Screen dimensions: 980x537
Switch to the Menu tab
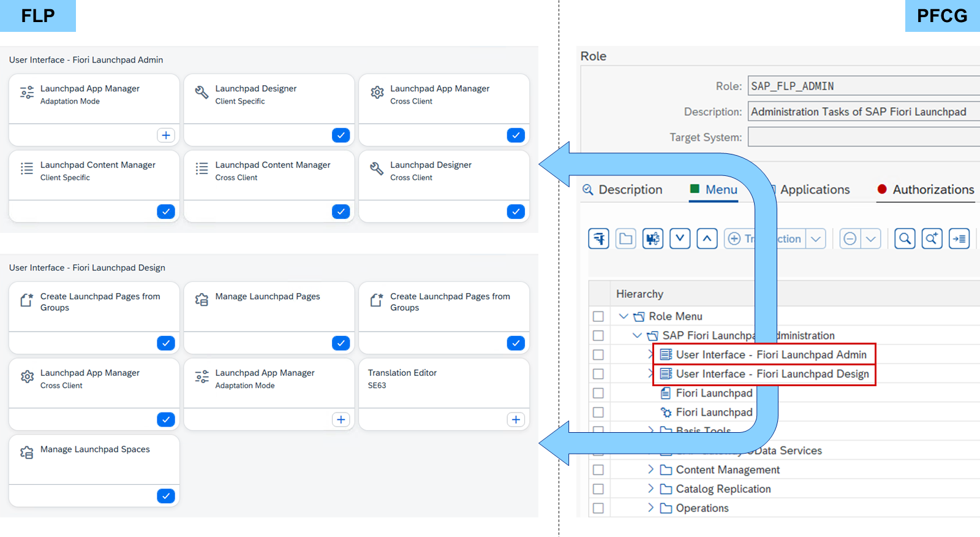[714, 189]
